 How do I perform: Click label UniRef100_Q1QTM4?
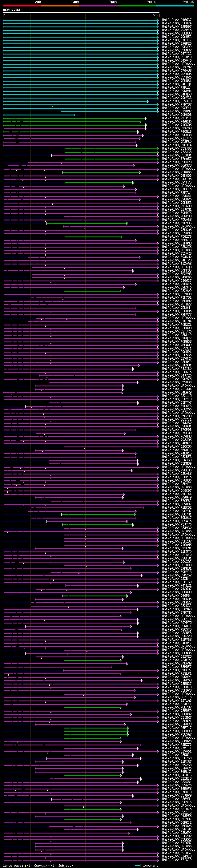(177, 321)
